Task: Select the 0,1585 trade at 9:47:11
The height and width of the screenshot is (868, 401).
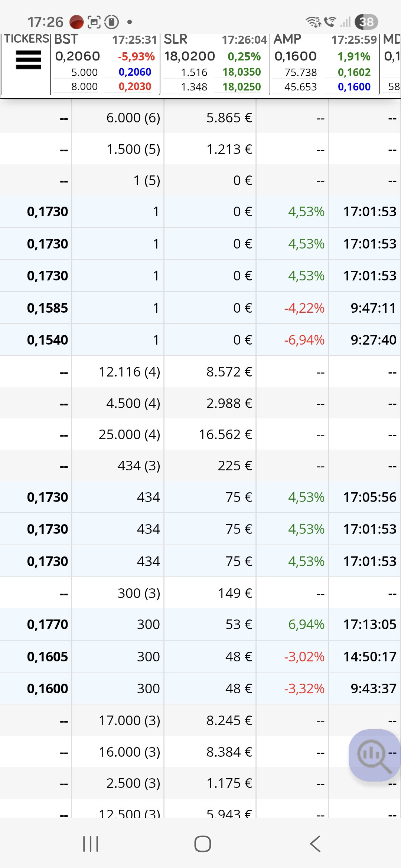Action: 200,308
